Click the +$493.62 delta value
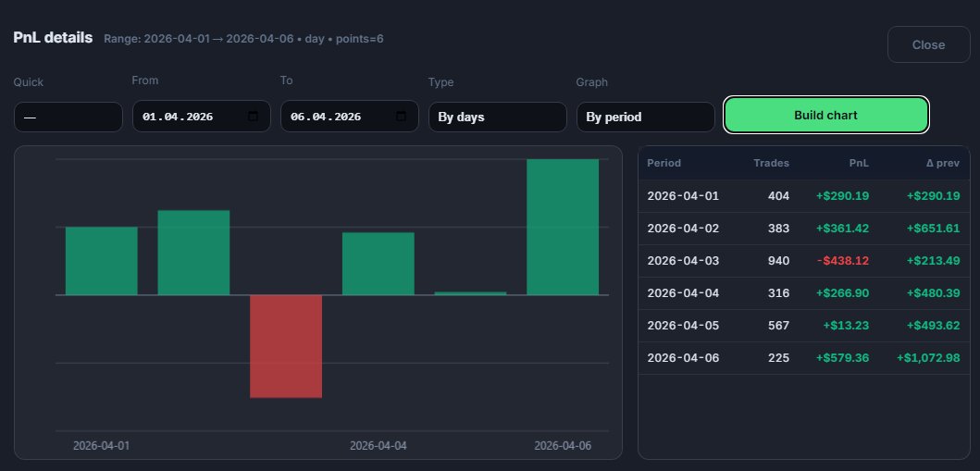This screenshot has height=471, width=980. tap(934, 326)
